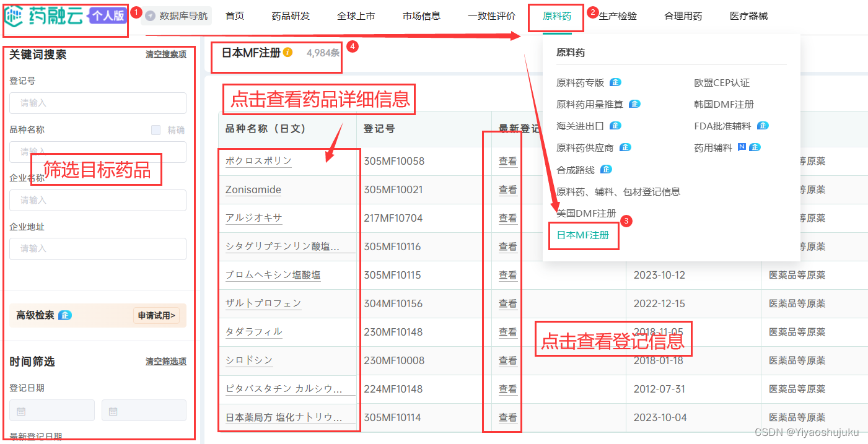Open ザルトプロフェン drug details

(263, 303)
